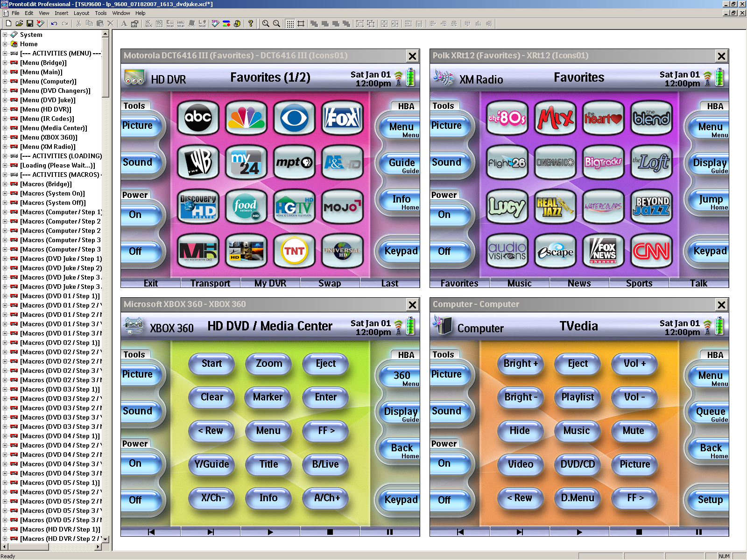Screen dimensions: 747x560
Task: Select the Food Network channel icon
Action: coord(246,206)
